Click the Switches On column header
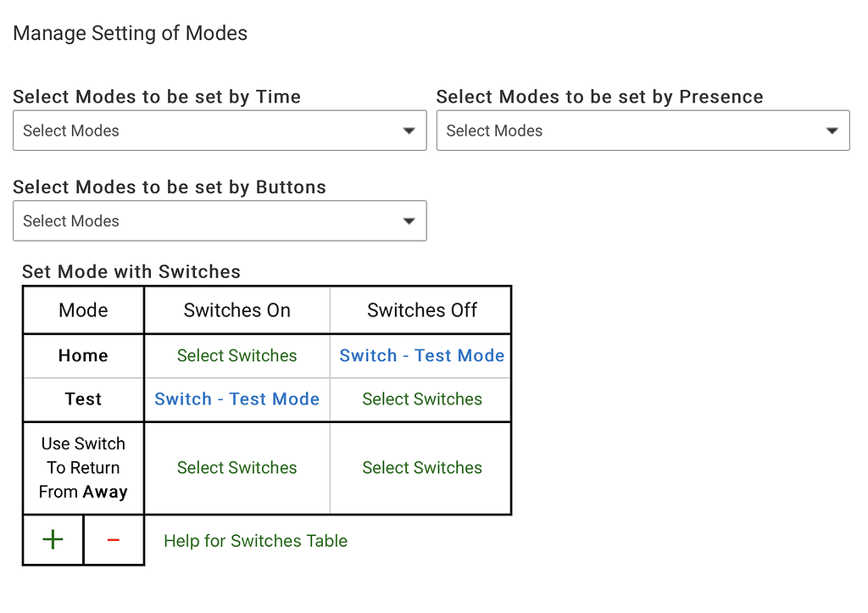 pos(237,310)
